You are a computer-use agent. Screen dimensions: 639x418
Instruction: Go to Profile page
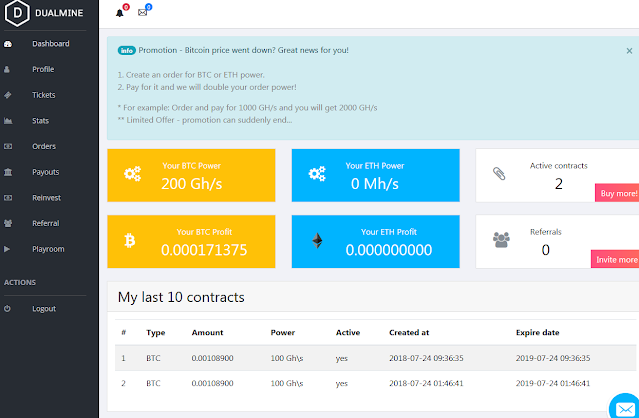[43, 69]
